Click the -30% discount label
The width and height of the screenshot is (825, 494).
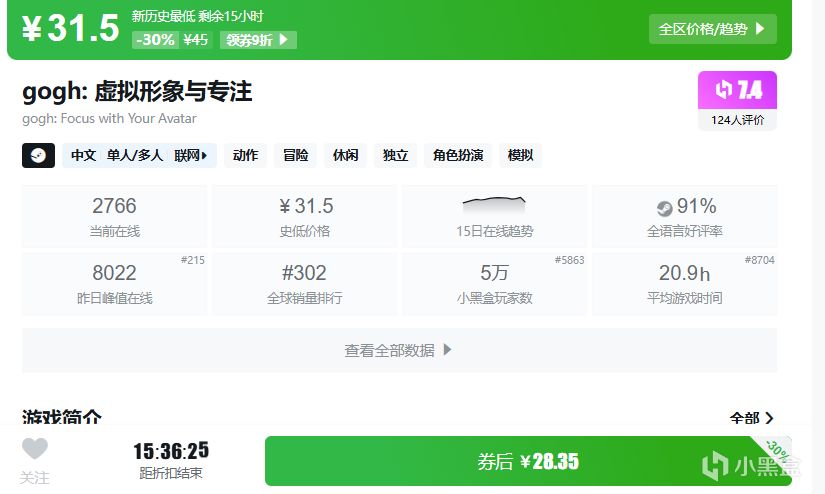click(155, 40)
